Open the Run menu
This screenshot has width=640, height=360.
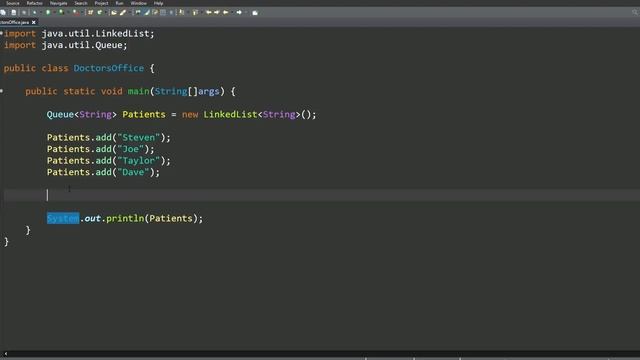[x=119, y=3]
